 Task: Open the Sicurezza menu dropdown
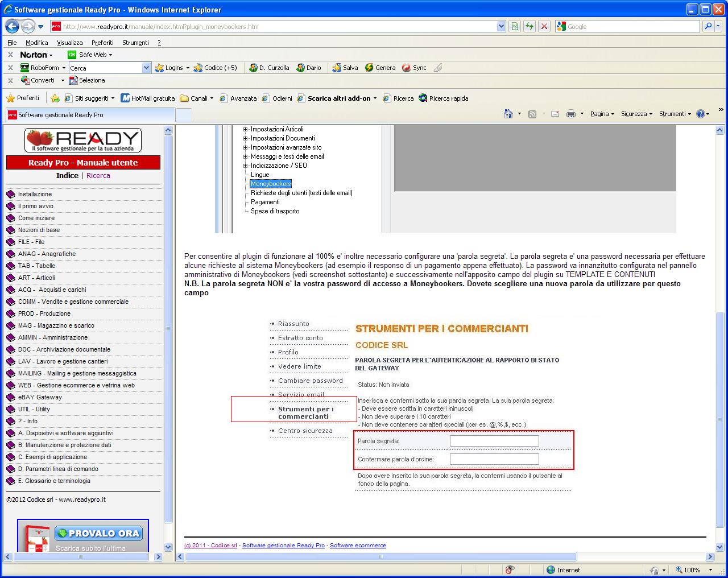(636, 114)
